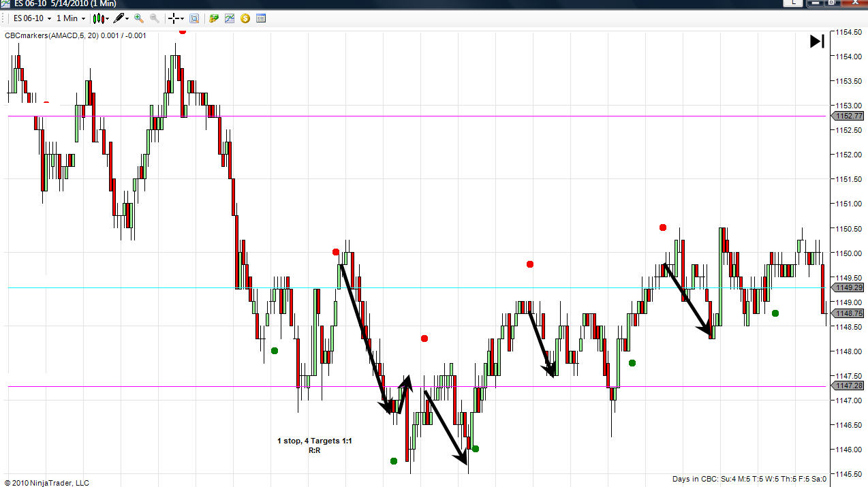Click the 1150.00 price axis label

click(849, 253)
